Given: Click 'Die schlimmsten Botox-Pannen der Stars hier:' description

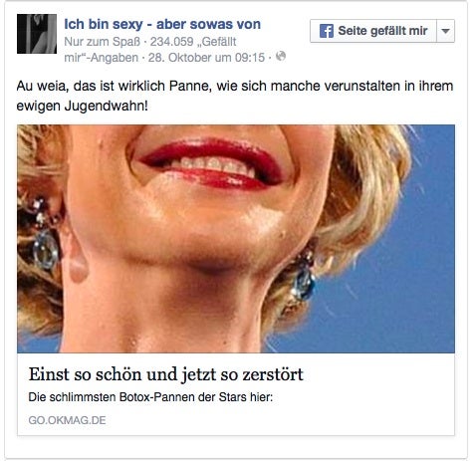Looking at the screenshot, I should (x=150, y=397).
